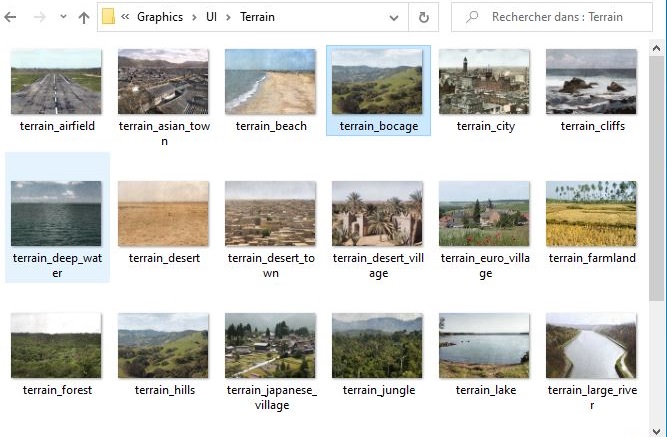Select the terrain_bocage thumbnail image
The image size is (667, 437).
[377, 81]
